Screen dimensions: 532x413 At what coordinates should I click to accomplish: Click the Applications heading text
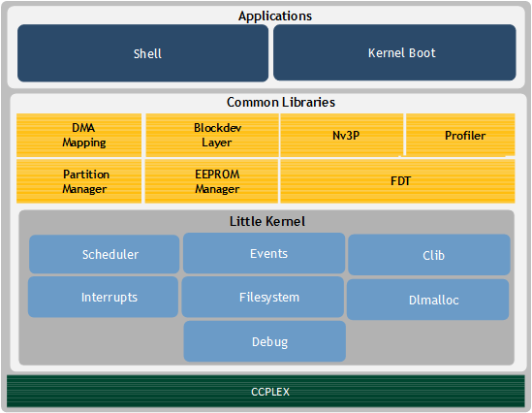tap(275, 16)
